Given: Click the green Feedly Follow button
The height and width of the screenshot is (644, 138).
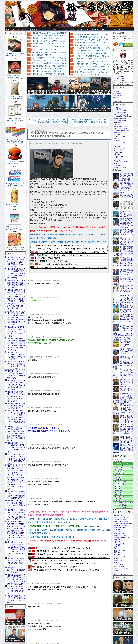Looking at the screenshot, I should click(128, 45).
